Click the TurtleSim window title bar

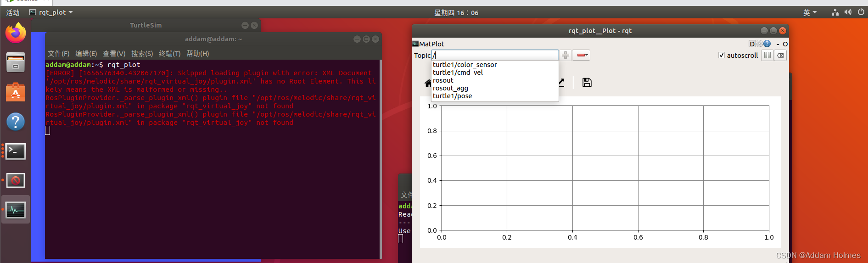146,25
